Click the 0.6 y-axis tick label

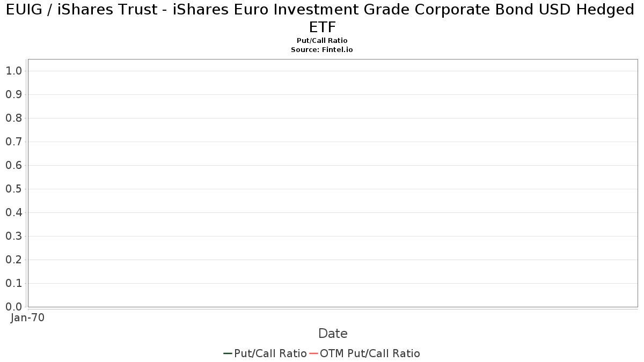click(x=13, y=165)
